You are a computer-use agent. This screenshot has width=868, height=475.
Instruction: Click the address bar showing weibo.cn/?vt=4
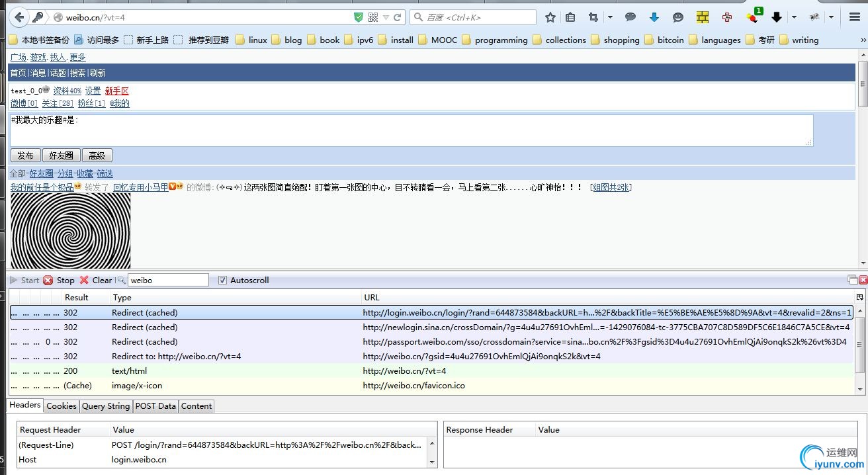pos(208,17)
